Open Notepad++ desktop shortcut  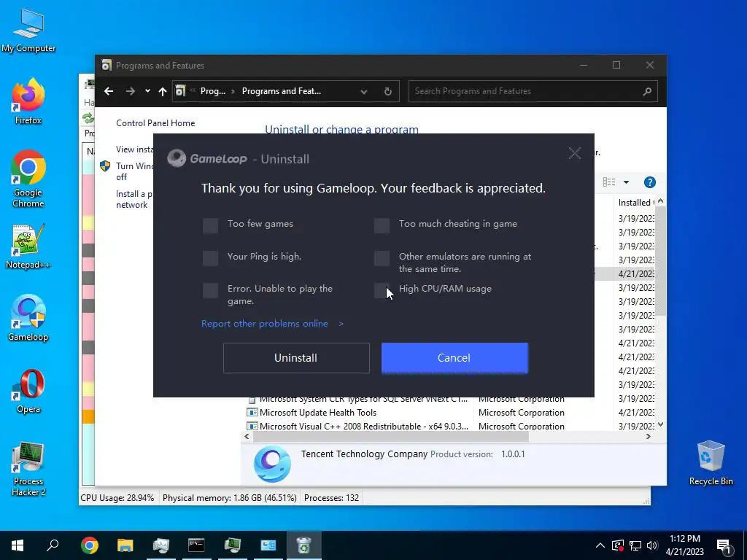28,246
